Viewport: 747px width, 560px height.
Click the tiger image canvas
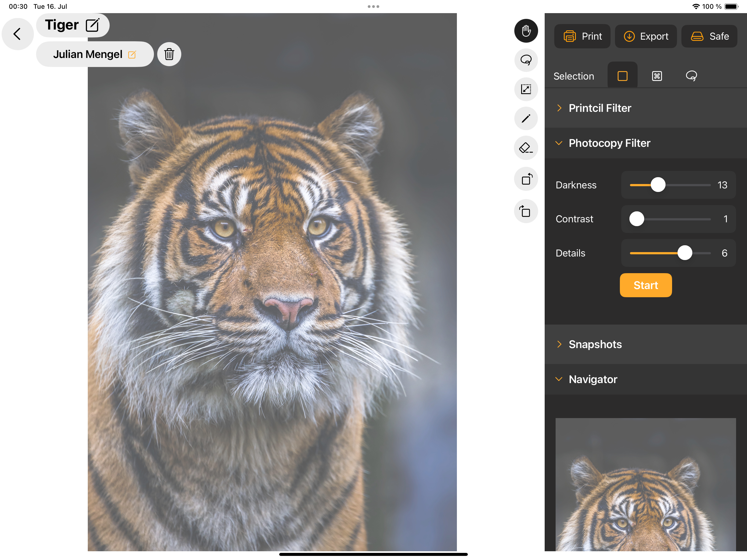click(272, 282)
